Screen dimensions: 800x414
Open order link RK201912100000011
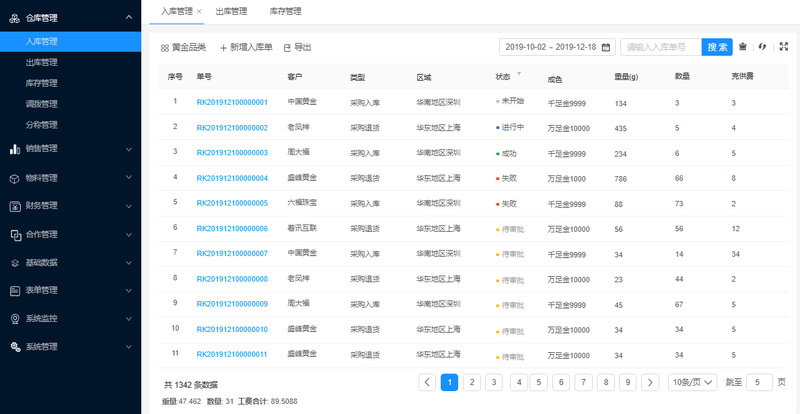click(x=232, y=354)
